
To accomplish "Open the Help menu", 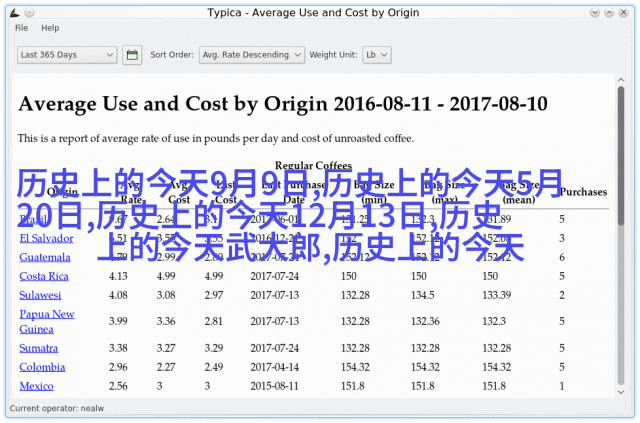I will (x=50, y=28).
